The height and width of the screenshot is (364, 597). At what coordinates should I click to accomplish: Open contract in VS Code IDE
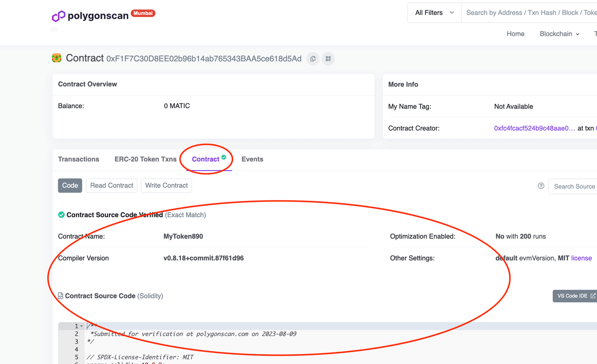576,296
